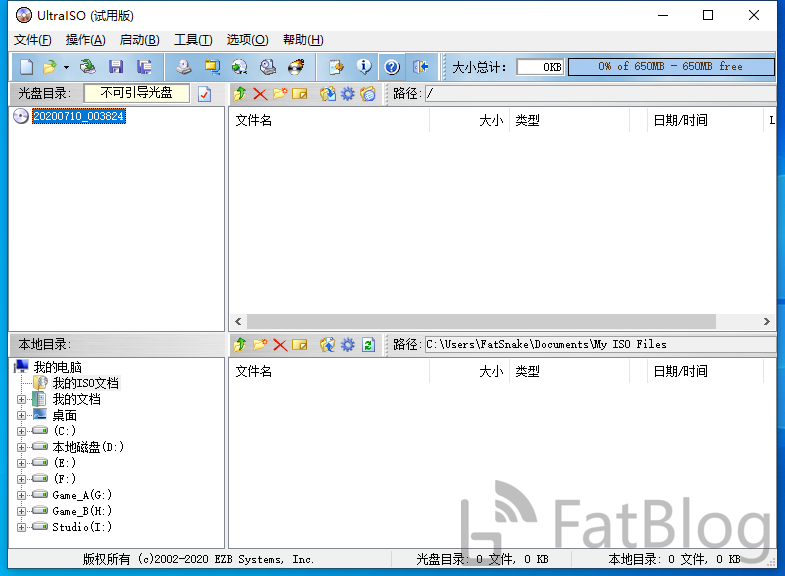785x576 pixels.
Task: Click the Up folder icon in the local pane toolbar
Action: (240, 344)
